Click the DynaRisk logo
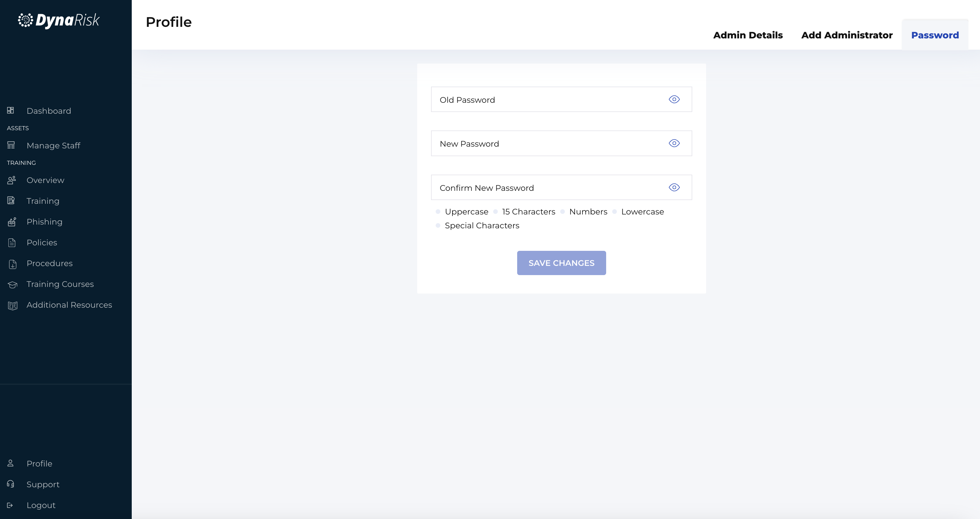 click(x=59, y=20)
